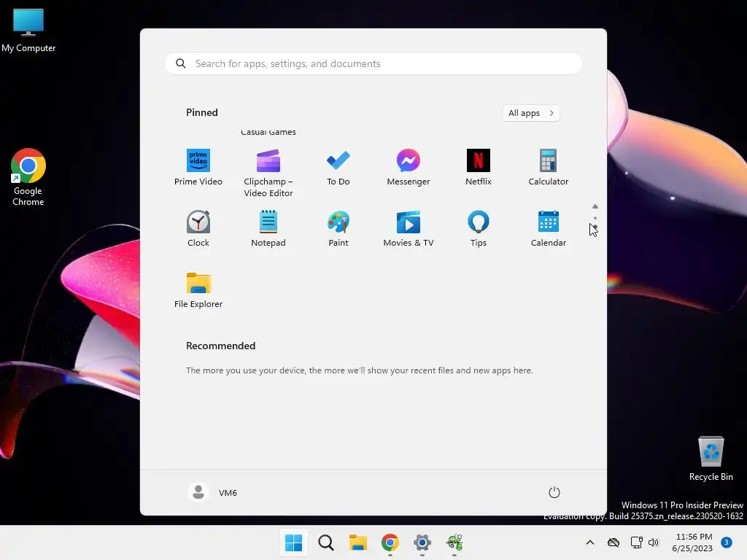Screen dimensions: 747x560
Task: Click the volume speaker tray icon
Action: [654, 542]
